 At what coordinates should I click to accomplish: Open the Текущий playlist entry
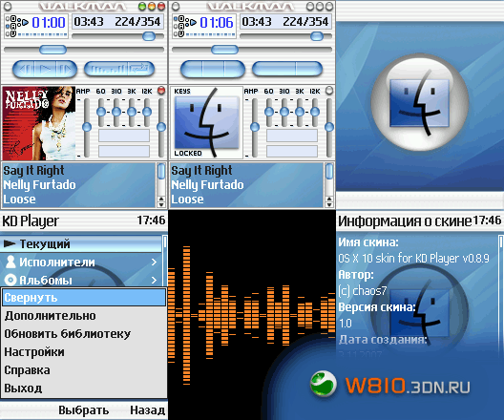click(81, 244)
